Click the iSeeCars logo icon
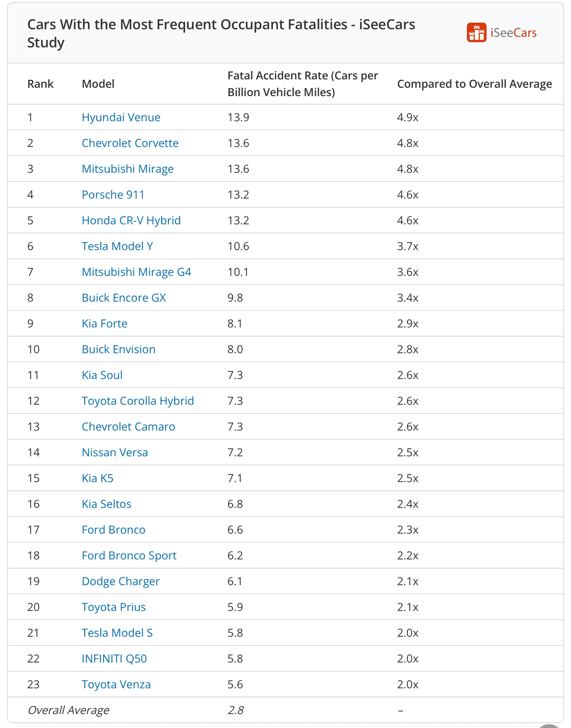Viewport: 571px width, 728px height. pyautogui.click(x=476, y=32)
